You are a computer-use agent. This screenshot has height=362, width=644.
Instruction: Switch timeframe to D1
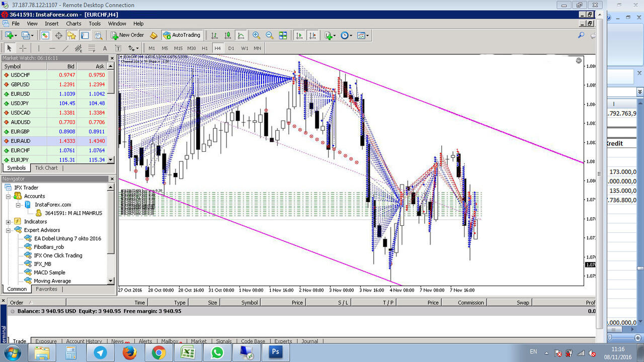coord(231,48)
